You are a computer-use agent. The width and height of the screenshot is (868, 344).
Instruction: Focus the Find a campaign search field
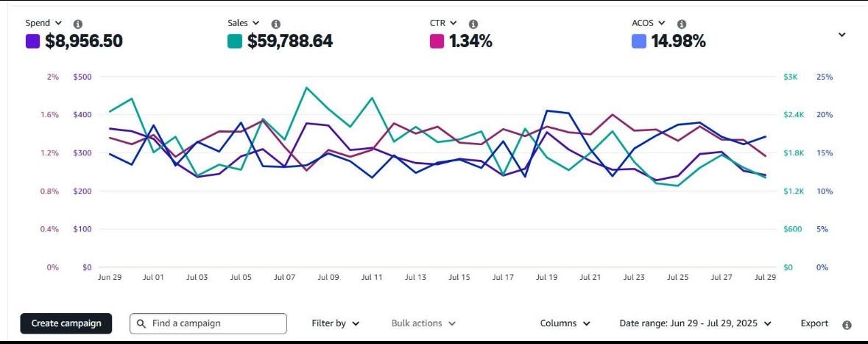(215, 323)
